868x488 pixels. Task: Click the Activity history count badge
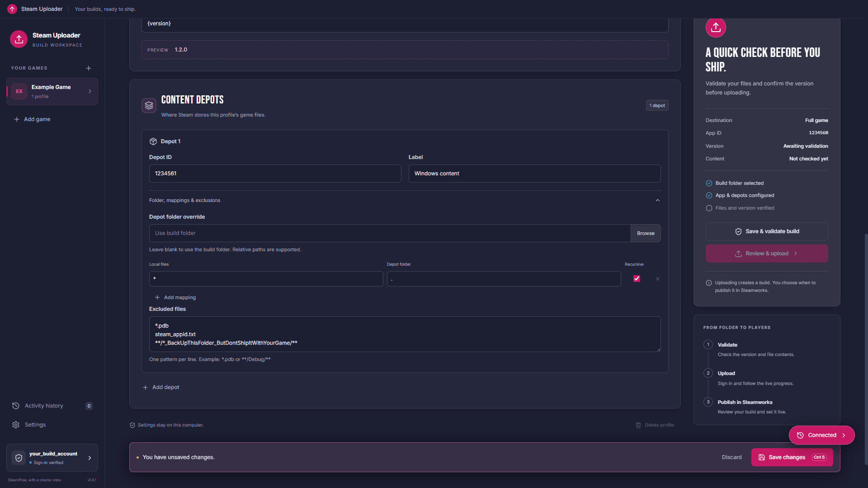pos(89,406)
